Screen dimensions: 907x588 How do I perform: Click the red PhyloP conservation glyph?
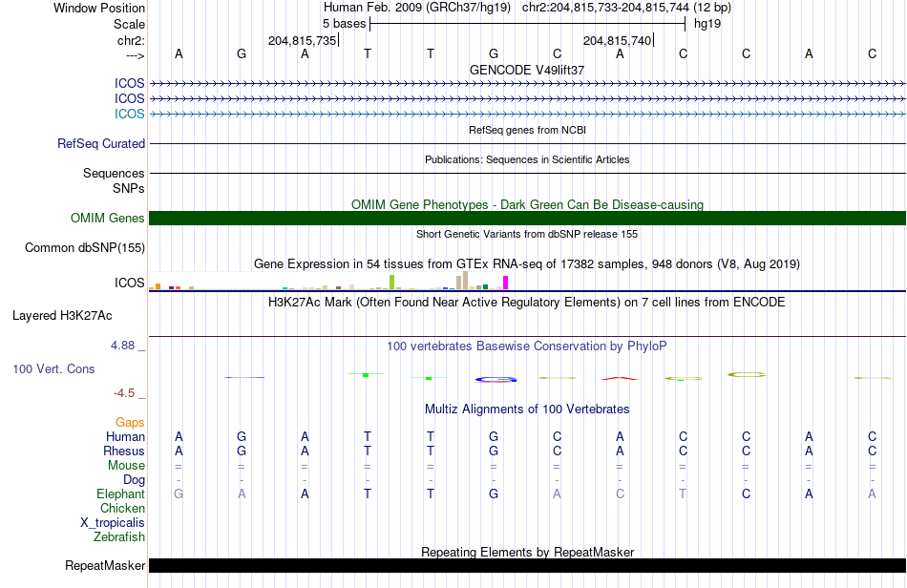(x=620, y=379)
